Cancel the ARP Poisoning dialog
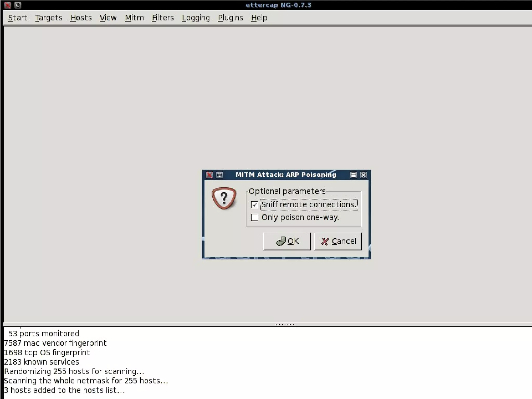532x399 pixels. point(338,241)
